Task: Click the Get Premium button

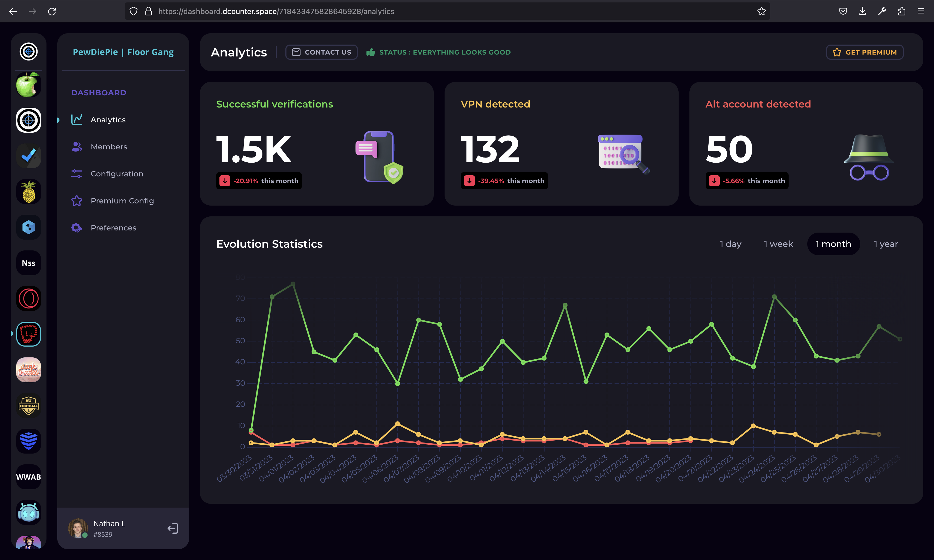Action: tap(865, 52)
